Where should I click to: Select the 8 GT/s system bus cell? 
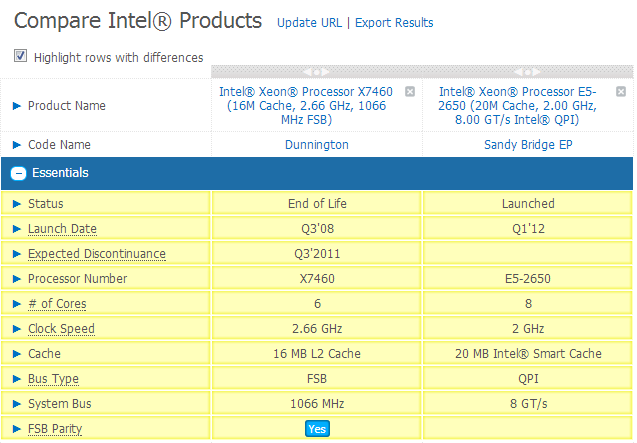(528, 404)
